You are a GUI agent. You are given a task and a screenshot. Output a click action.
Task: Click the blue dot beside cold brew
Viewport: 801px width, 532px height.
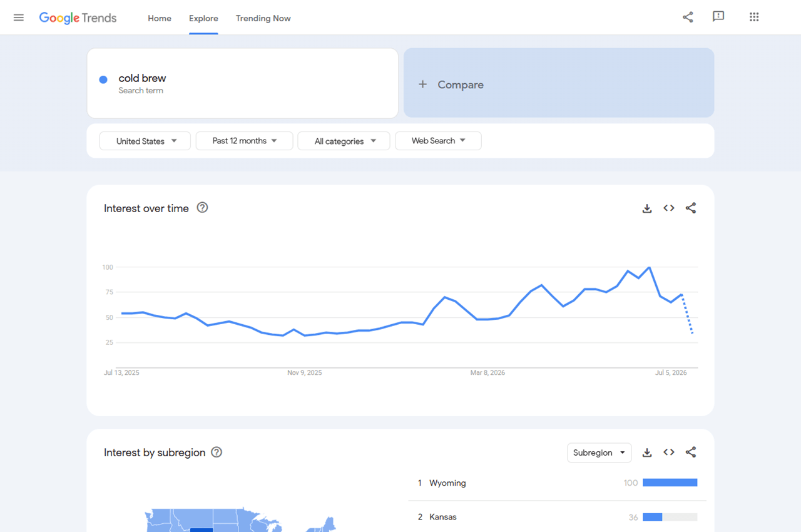pyautogui.click(x=103, y=79)
